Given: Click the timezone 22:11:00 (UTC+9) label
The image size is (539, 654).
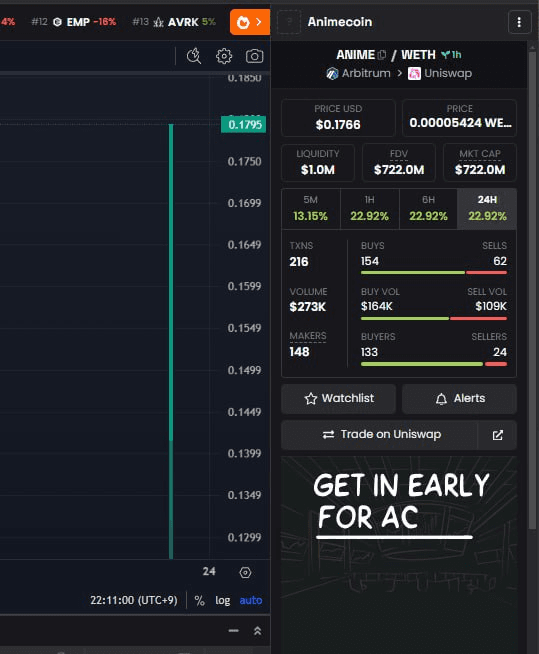Looking at the screenshot, I should click(x=134, y=601).
